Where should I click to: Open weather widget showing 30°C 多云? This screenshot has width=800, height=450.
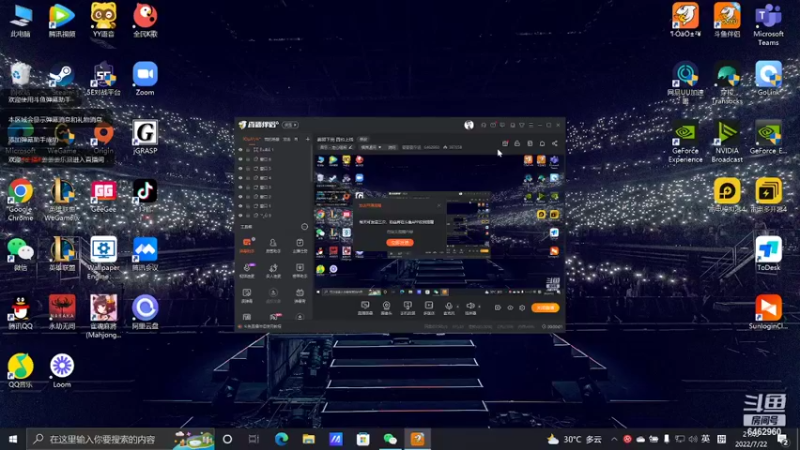click(574, 439)
